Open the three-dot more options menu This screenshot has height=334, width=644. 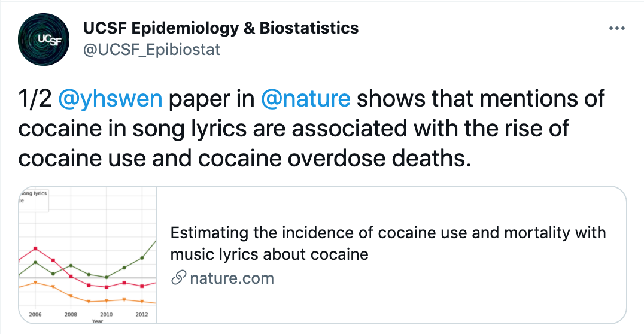[x=616, y=28]
